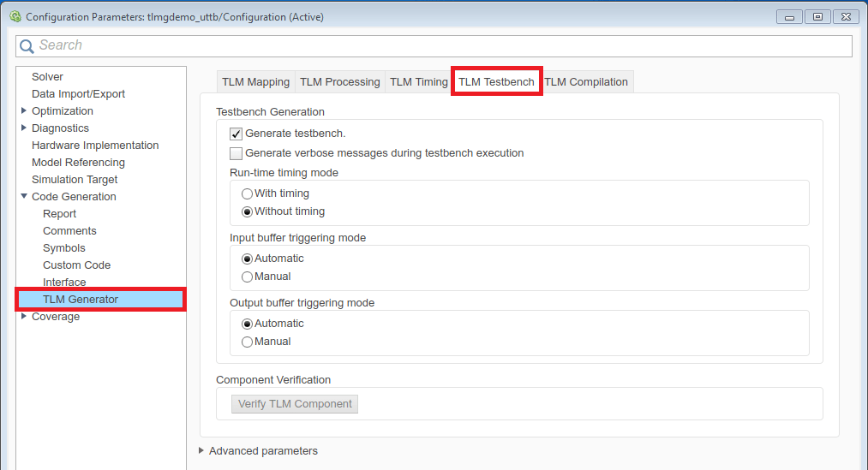Click the Configuration Parameters gear icon in title bar
The width and height of the screenshot is (868, 470).
pos(15,16)
